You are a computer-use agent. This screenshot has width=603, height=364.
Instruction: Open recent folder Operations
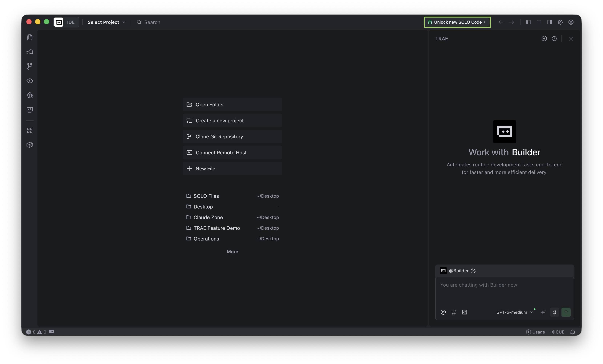click(x=233, y=239)
